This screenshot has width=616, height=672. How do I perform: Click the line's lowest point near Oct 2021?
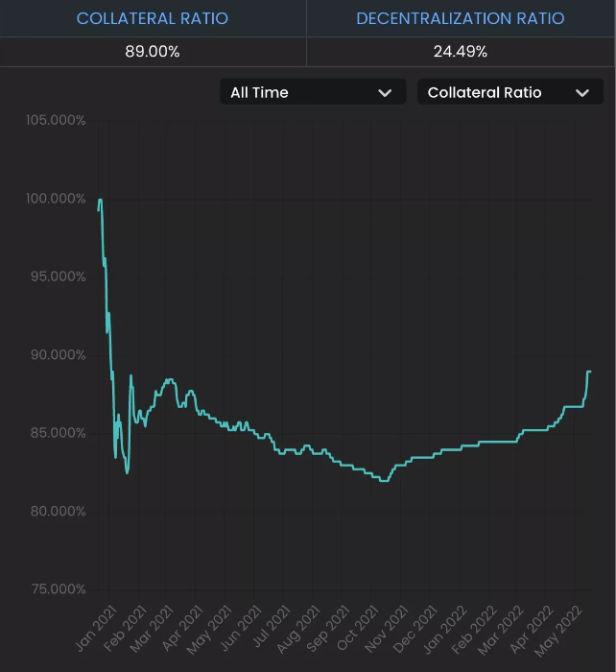coord(384,481)
